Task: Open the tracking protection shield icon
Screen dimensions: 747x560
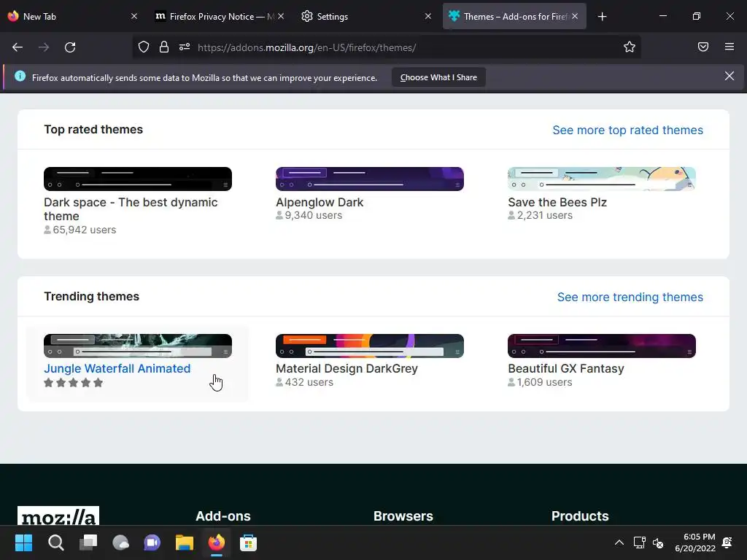Action: 144,47
